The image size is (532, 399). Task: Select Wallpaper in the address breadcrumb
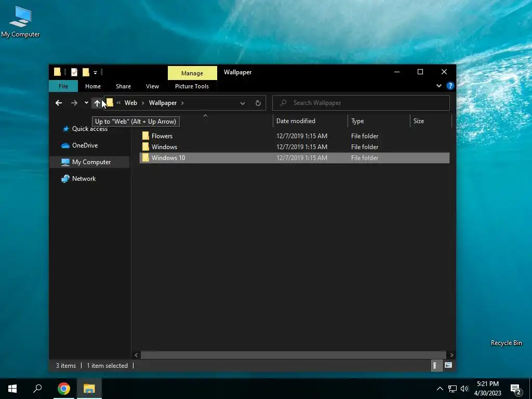pyautogui.click(x=163, y=103)
